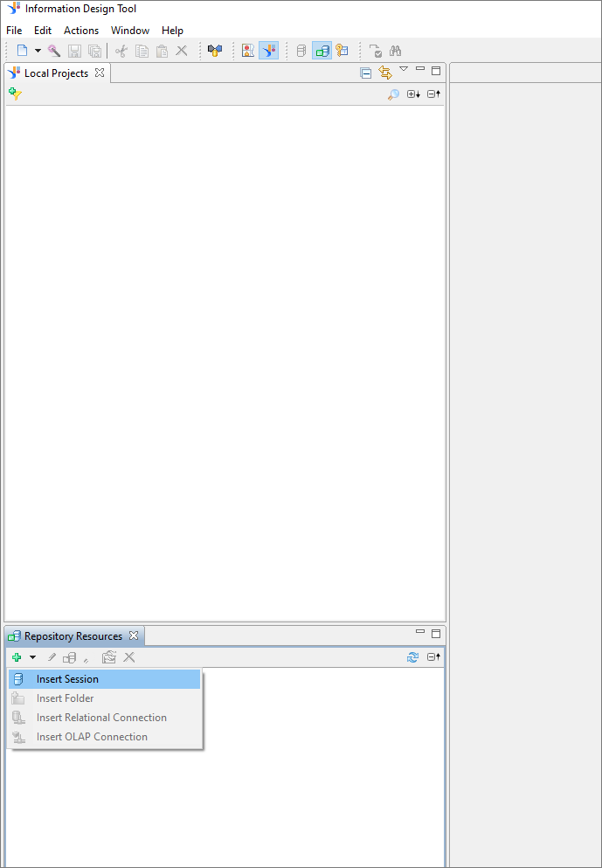
Task: Expand the New file dropdown arrow
Action: coord(38,51)
